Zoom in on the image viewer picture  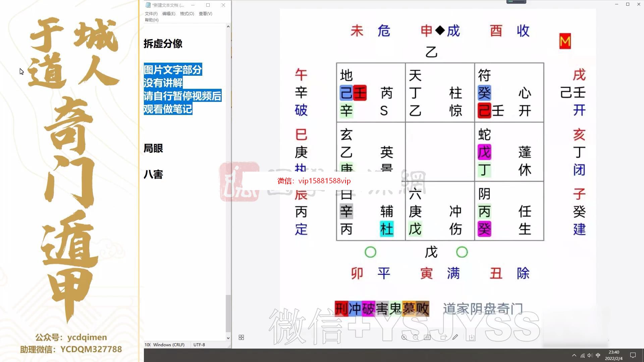[404, 337]
